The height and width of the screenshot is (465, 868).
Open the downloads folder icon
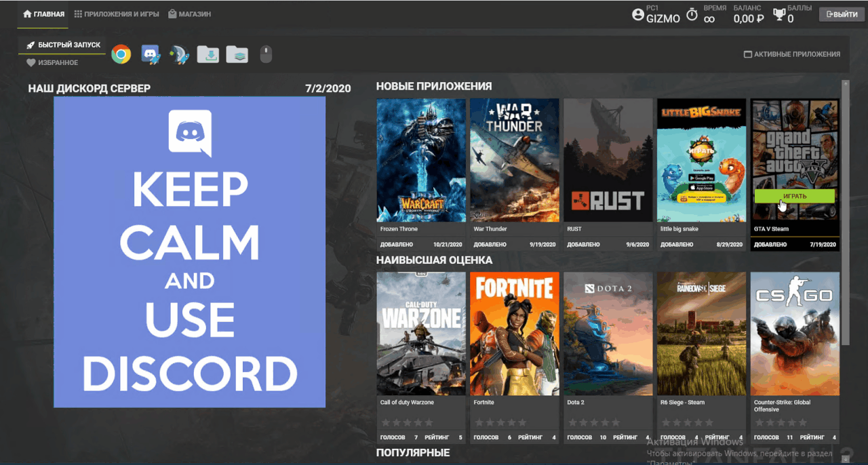coord(208,54)
